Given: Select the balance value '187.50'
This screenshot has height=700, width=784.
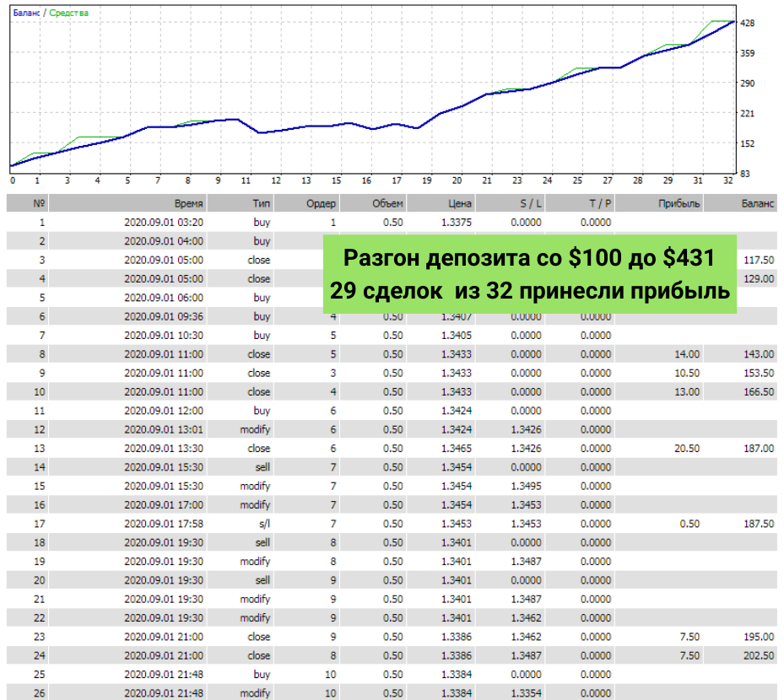Looking at the screenshot, I should 759,524.
